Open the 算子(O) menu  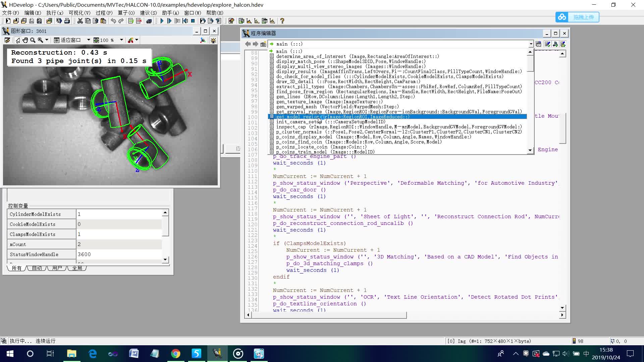(126, 13)
